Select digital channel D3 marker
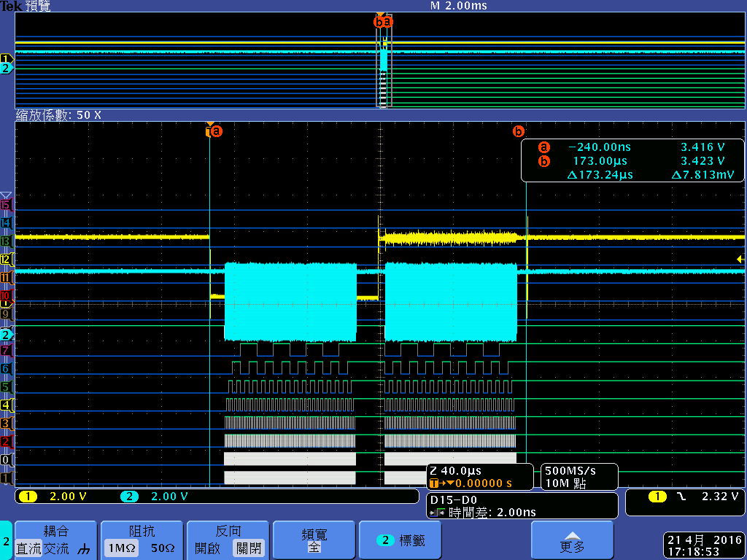 [6, 424]
